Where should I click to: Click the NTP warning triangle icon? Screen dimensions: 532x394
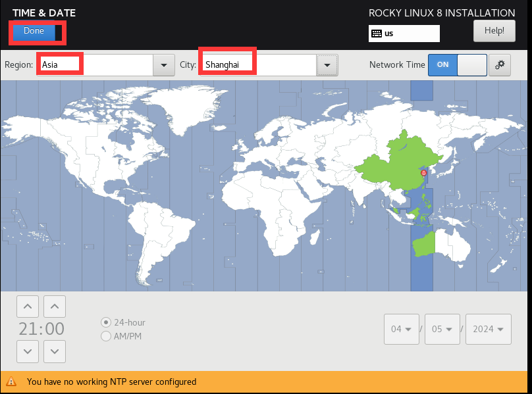[x=11, y=382]
